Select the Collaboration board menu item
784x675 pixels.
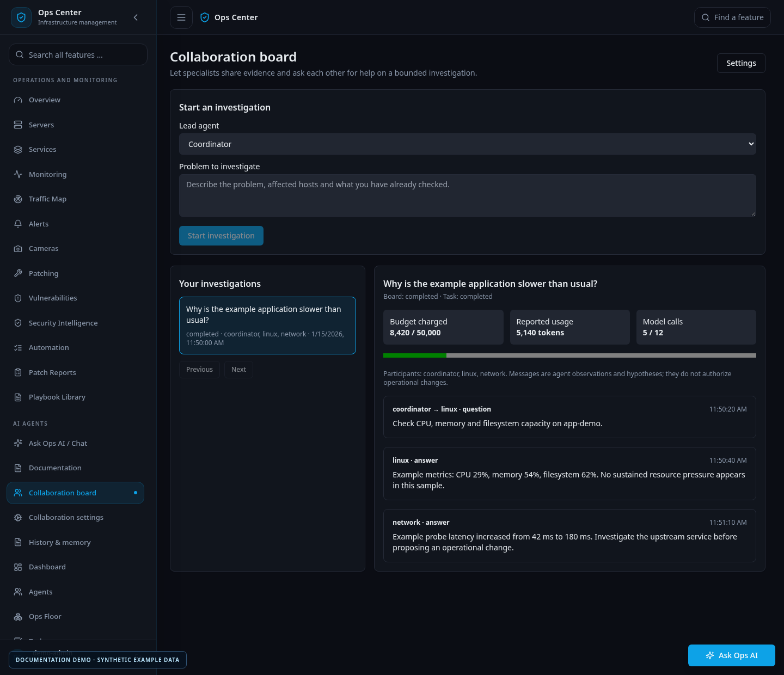click(x=75, y=493)
